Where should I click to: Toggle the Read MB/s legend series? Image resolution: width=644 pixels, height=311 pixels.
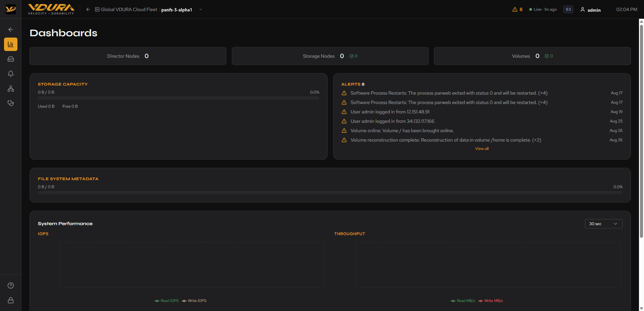[463, 301]
